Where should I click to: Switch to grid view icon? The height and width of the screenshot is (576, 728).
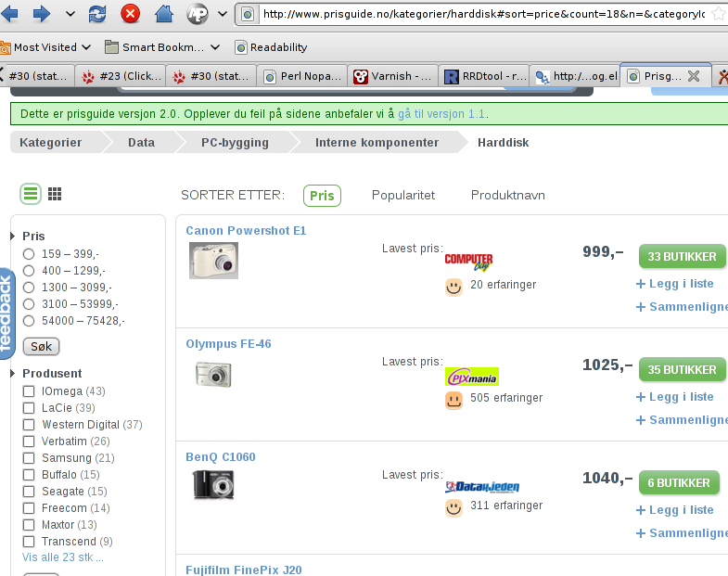pyautogui.click(x=55, y=194)
